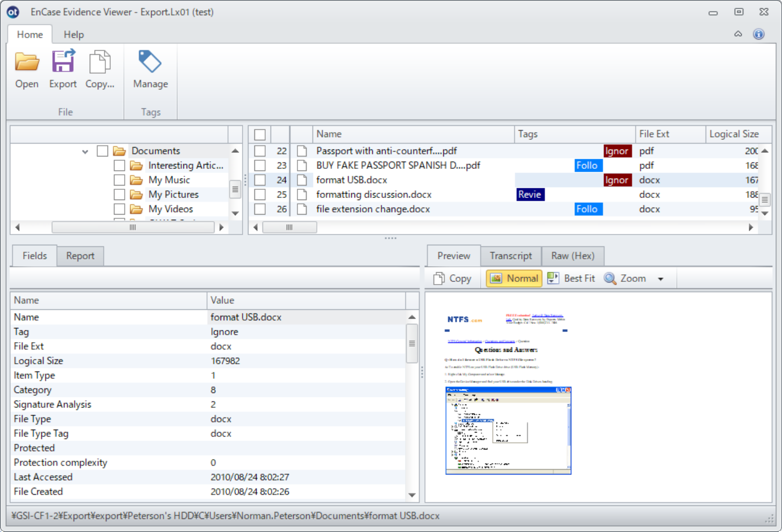Image resolution: width=782 pixels, height=532 pixels.
Task: Click folder tree scroll down arrow
Action: coord(235,213)
